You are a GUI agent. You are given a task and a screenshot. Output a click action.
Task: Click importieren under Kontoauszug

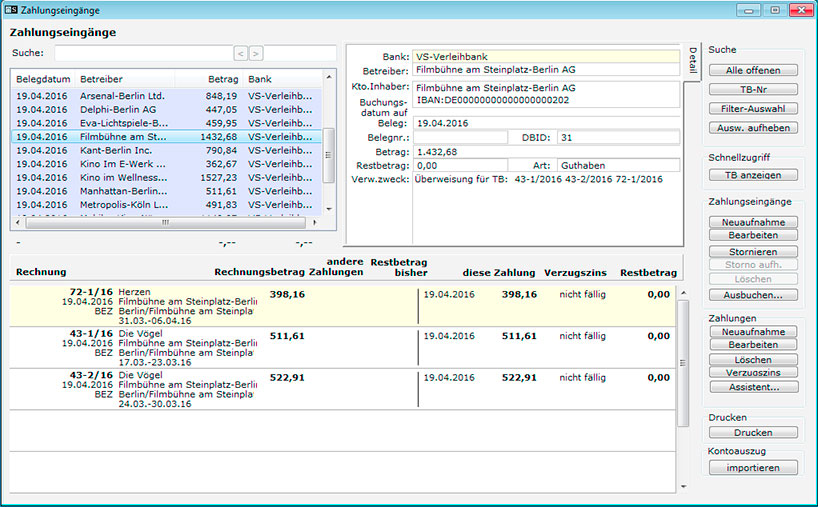pyautogui.click(x=754, y=467)
